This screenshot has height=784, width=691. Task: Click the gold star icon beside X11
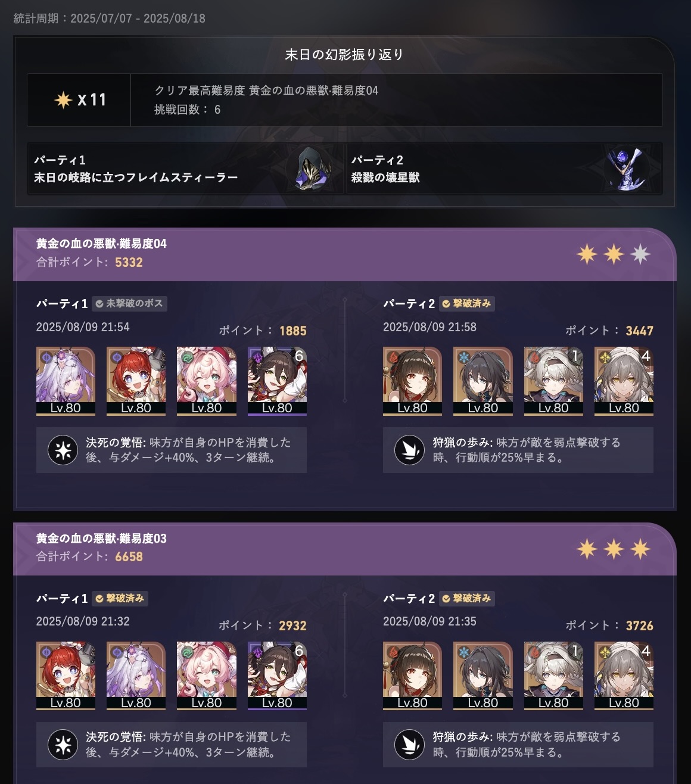(x=63, y=99)
